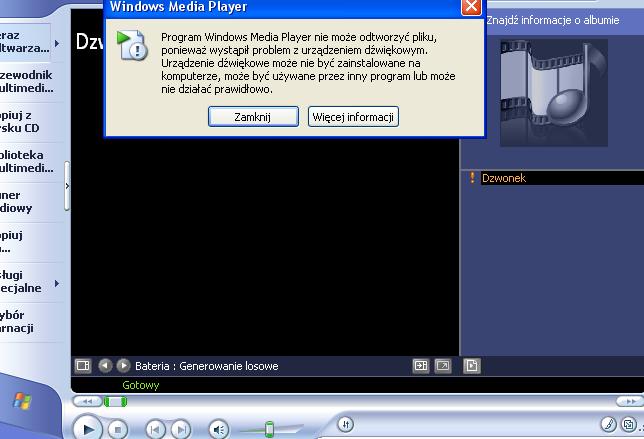Click the green seek bar handle
644x439 pixels.
pos(115,402)
